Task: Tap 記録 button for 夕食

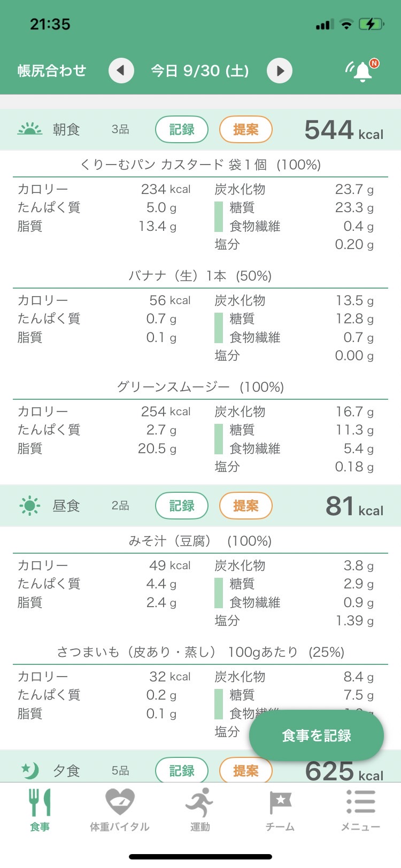Action: coord(182,770)
